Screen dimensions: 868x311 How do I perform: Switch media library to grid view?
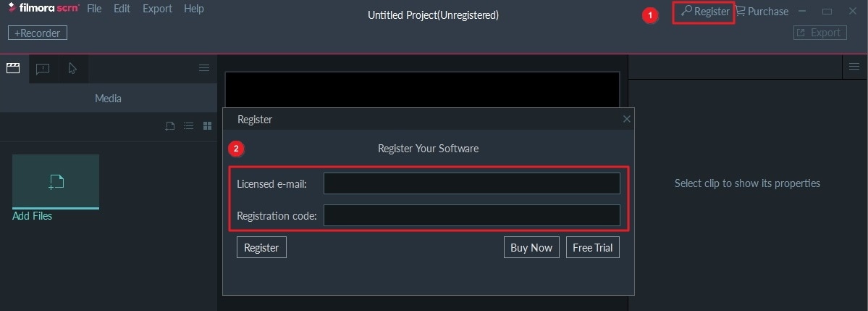tap(208, 126)
